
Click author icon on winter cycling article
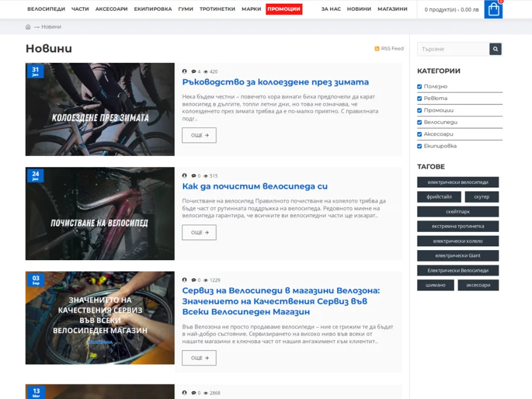point(185,72)
